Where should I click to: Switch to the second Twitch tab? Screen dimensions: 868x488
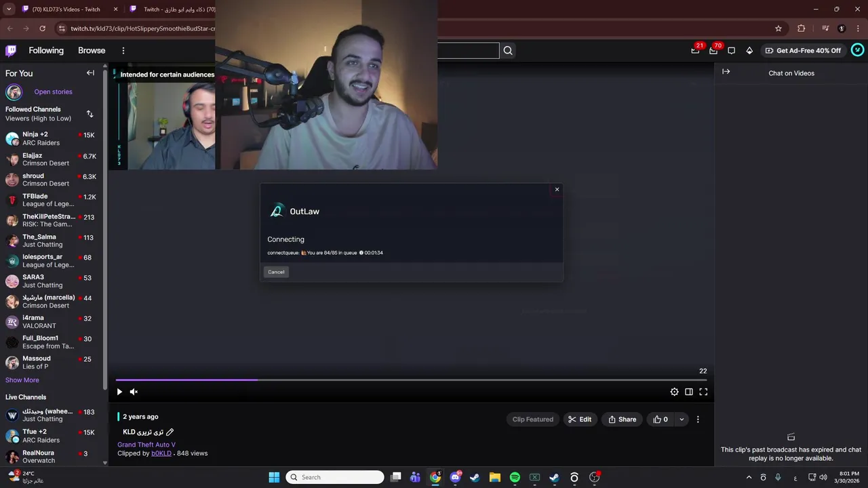coord(172,9)
